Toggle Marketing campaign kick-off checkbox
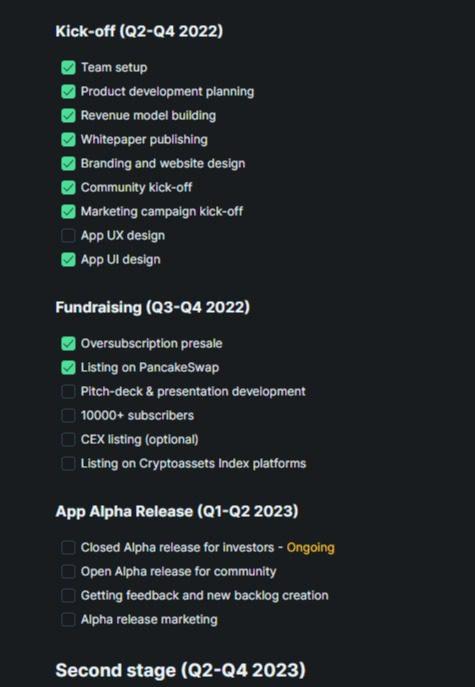 coord(68,212)
